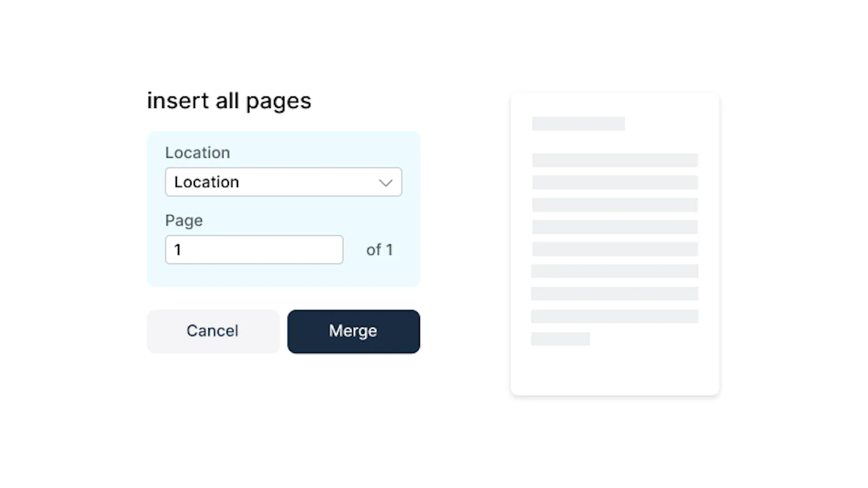Click the Location label above the dropdown
Viewport: 868px width, 488px height.
(x=197, y=153)
